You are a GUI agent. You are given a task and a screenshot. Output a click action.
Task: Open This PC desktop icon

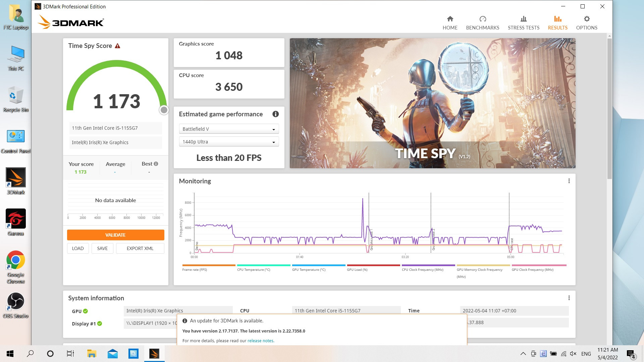[x=16, y=58]
